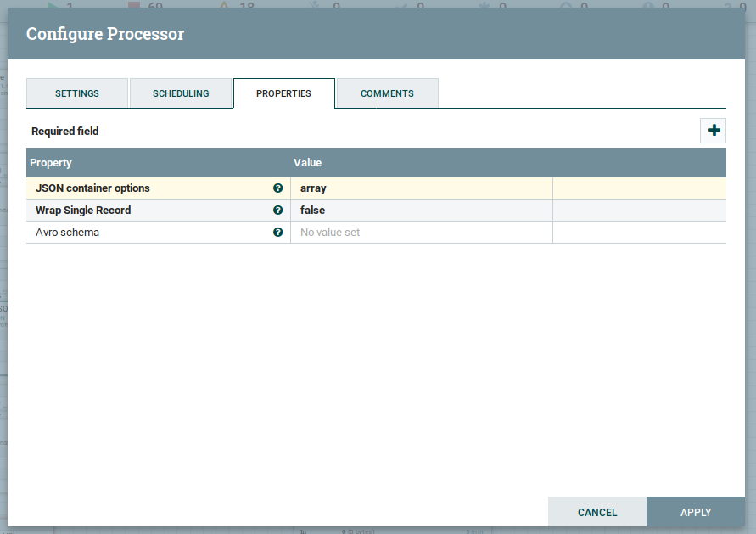This screenshot has width=756, height=534.
Task: Click the Property column header
Action: pyautogui.click(x=51, y=162)
